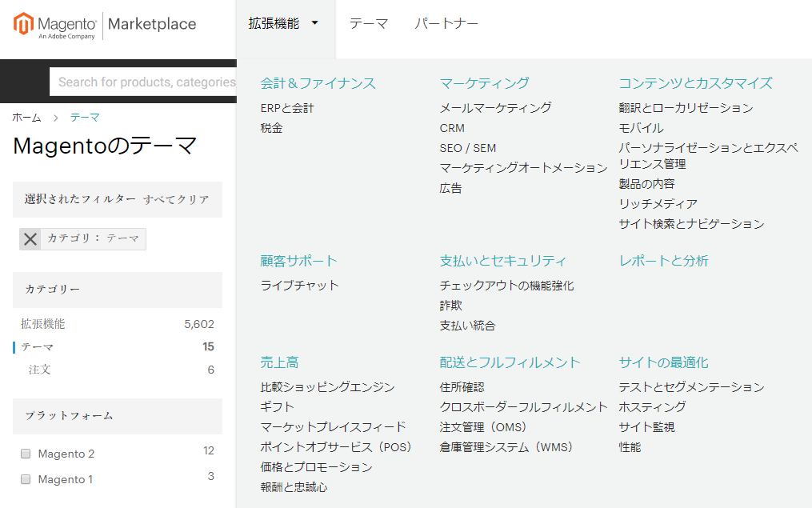Choose メールマーケティング menu entry
Screen dimensions: 812x508
(x=495, y=108)
